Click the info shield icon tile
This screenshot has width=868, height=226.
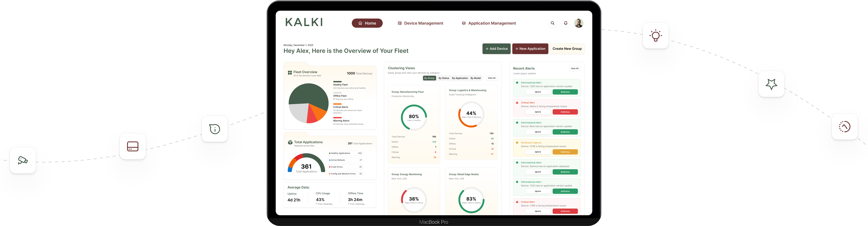click(215, 129)
